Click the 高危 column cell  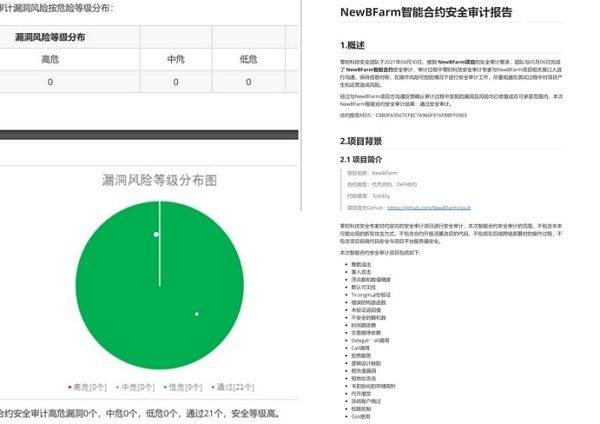pos(50,59)
